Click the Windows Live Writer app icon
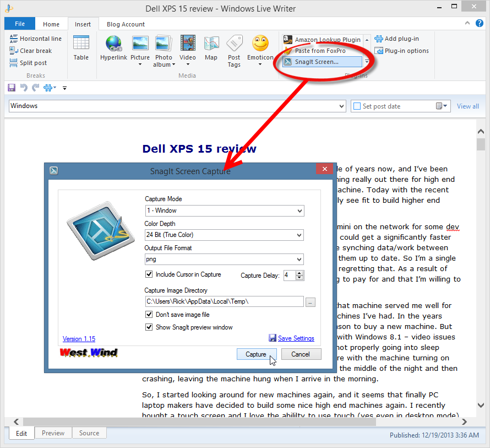This screenshot has height=448, width=490. click(x=9, y=8)
